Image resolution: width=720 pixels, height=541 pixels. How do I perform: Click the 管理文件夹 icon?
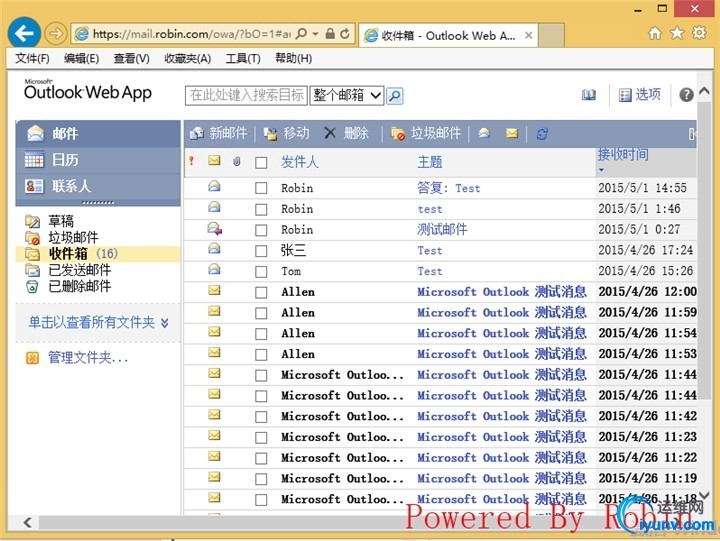point(32,357)
